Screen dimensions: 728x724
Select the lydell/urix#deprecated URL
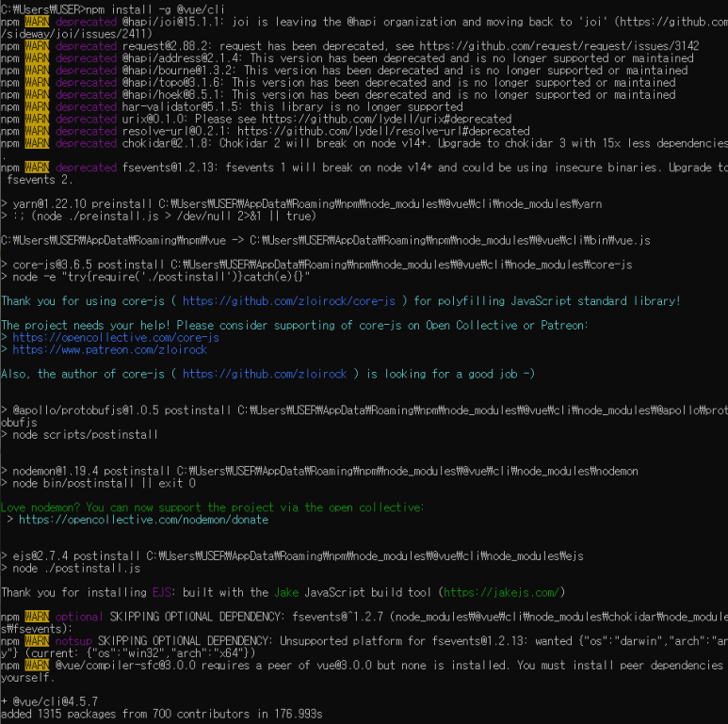(x=386, y=119)
